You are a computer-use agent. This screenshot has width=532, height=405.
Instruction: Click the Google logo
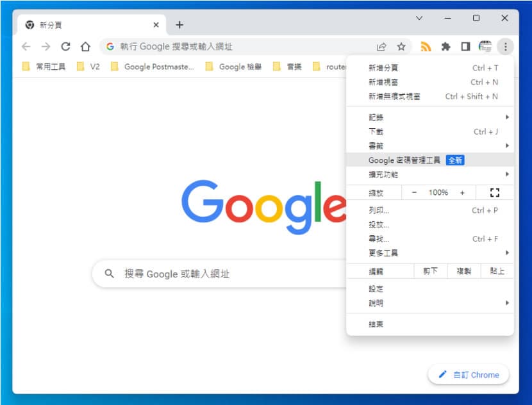[264, 207]
